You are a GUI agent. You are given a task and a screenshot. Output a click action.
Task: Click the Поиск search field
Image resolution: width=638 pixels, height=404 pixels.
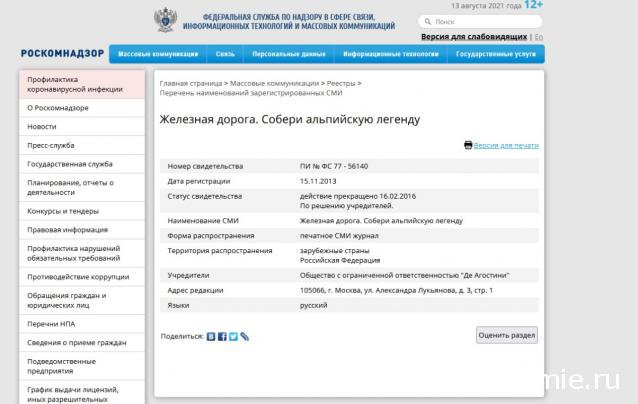[480, 22]
